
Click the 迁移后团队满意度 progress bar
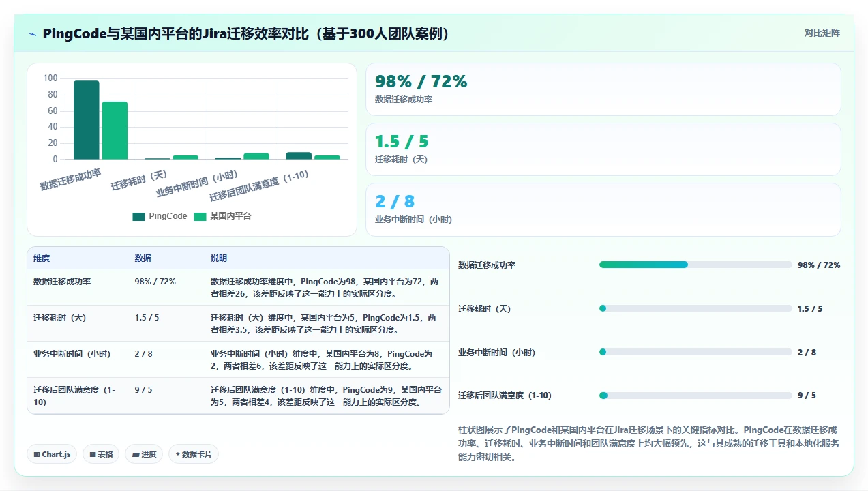[695, 396]
